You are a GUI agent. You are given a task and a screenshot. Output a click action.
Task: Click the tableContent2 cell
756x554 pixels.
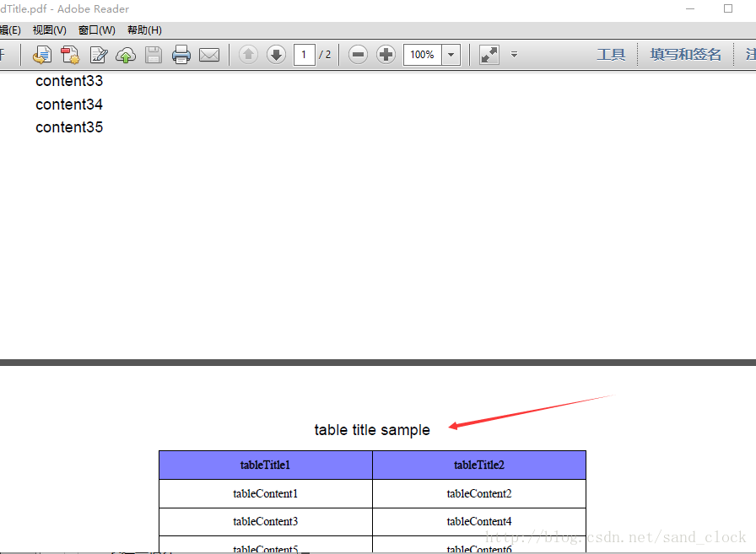point(479,494)
